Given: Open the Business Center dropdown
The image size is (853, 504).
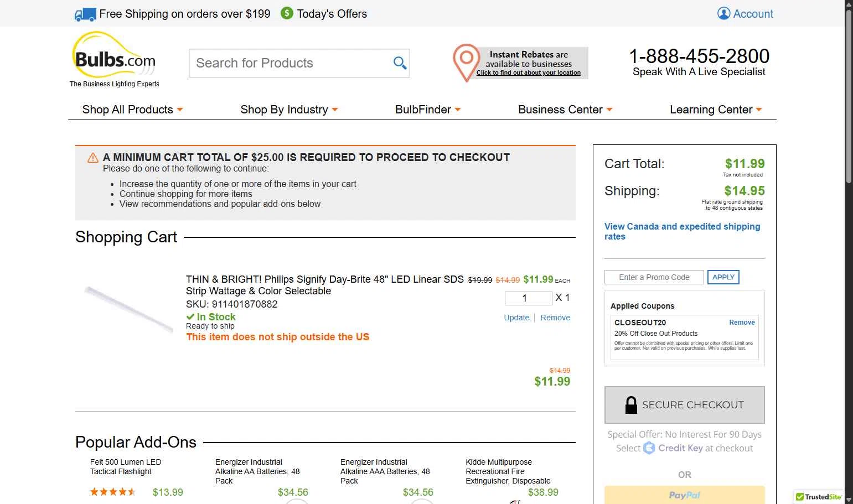Looking at the screenshot, I should point(565,110).
